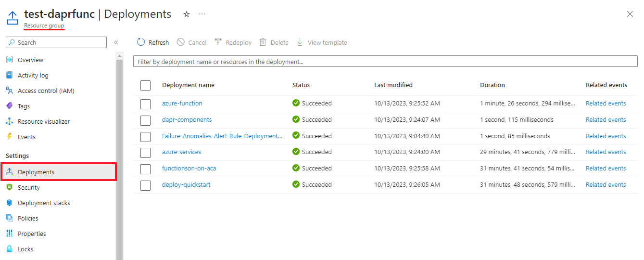Pin page with the favorite star icon
Image resolution: width=644 pixels, height=260 pixels.
point(187,14)
